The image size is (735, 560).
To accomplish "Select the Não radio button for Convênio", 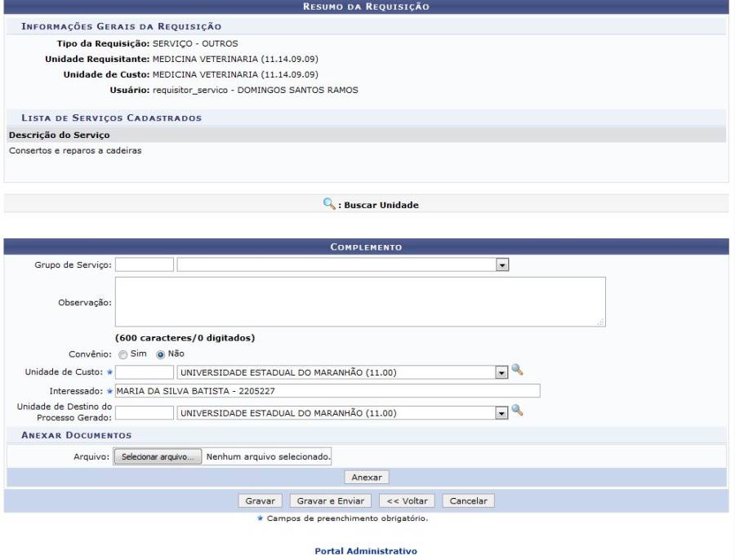I will click(x=160, y=354).
